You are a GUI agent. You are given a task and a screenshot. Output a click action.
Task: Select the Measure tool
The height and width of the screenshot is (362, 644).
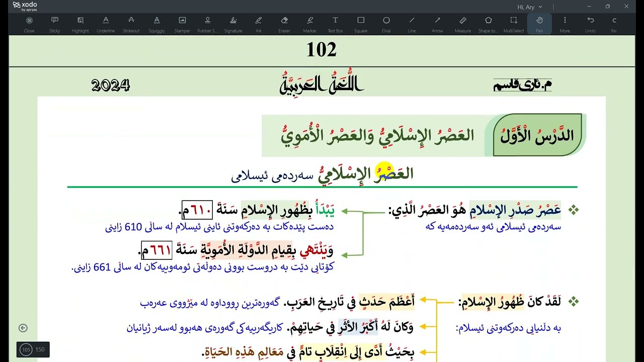[463, 24]
